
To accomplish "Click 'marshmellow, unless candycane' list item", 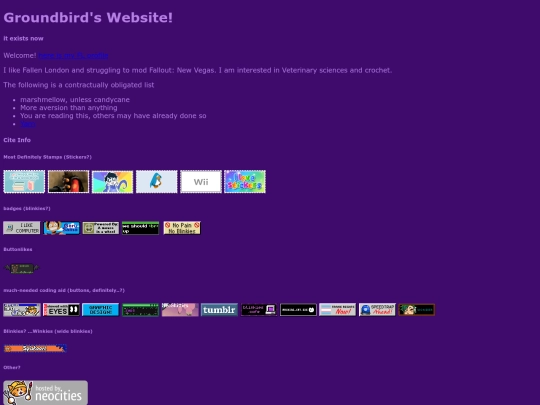I will click(75, 100).
